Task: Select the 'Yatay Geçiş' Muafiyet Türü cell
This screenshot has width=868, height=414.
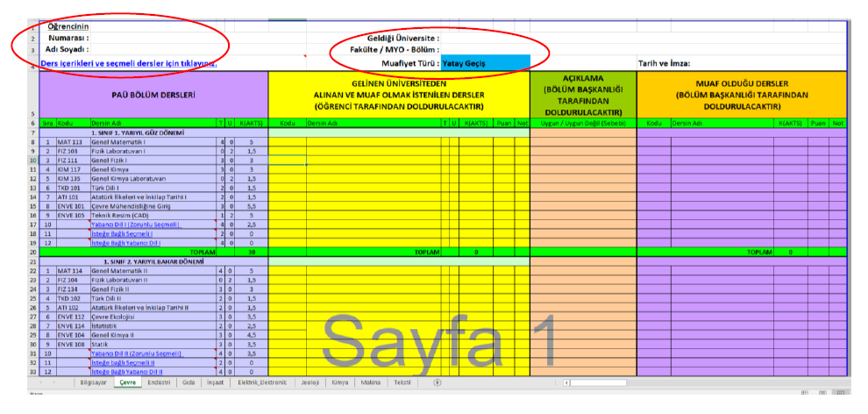Action: 485,63
